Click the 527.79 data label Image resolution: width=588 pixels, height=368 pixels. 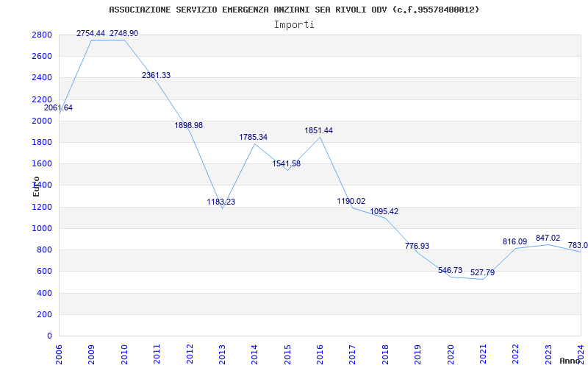483,272
